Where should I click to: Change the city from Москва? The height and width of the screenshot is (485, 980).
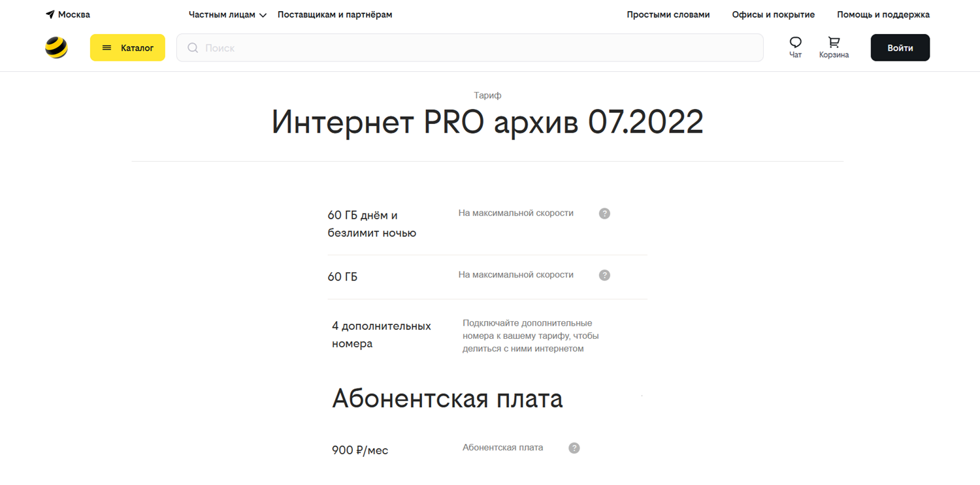coord(68,14)
